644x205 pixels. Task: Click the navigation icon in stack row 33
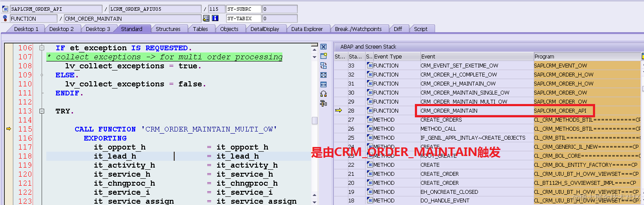[369, 65]
